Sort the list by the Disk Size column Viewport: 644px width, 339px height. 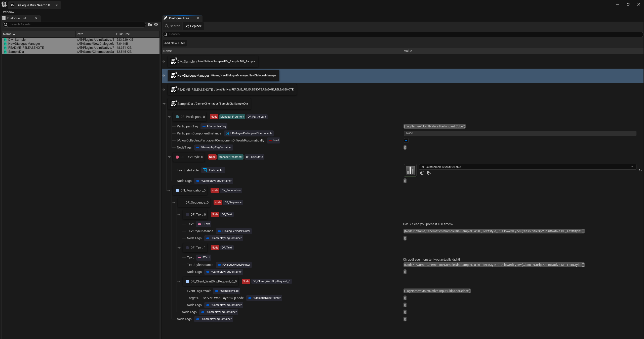pos(123,34)
